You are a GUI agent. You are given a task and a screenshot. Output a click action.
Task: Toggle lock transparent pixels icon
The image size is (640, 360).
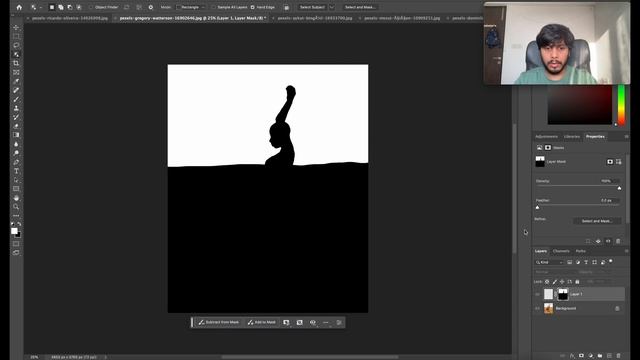click(x=547, y=282)
